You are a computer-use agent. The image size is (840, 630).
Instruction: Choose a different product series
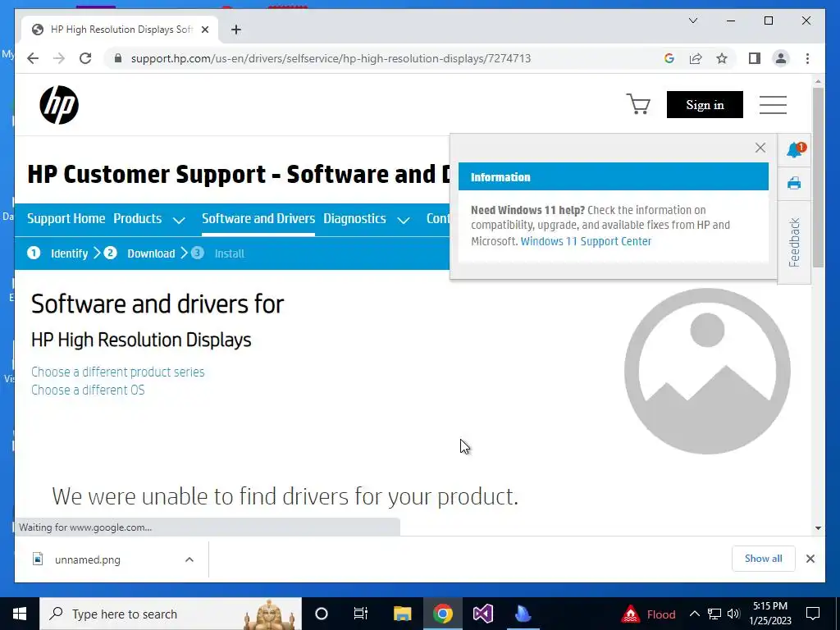pos(118,372)
